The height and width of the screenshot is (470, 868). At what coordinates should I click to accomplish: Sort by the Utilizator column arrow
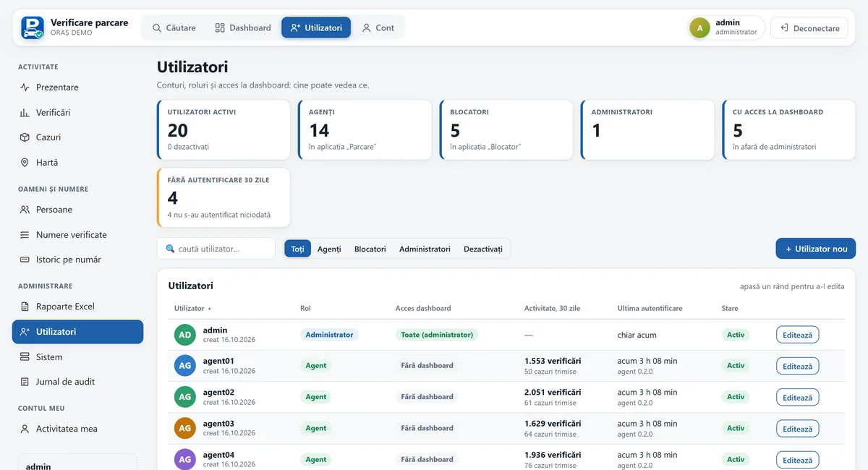(210, 309)
